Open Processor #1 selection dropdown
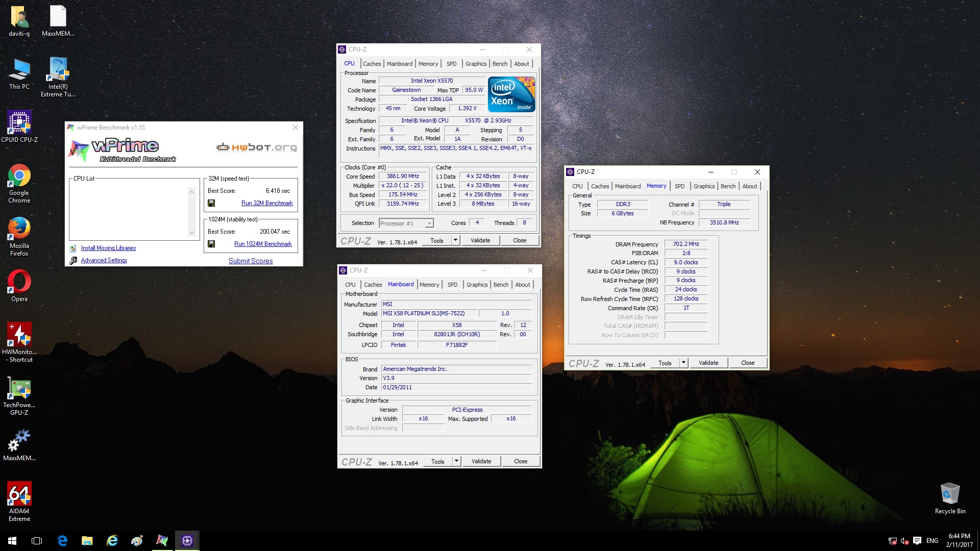The image size is (980, 551). click(406, 223)
